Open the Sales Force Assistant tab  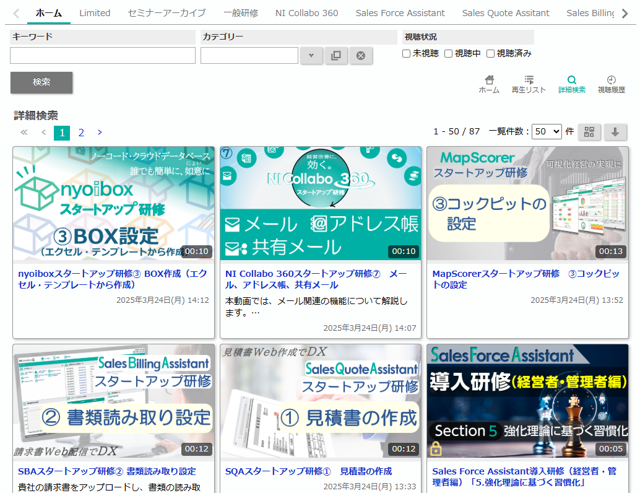point(400,13)
